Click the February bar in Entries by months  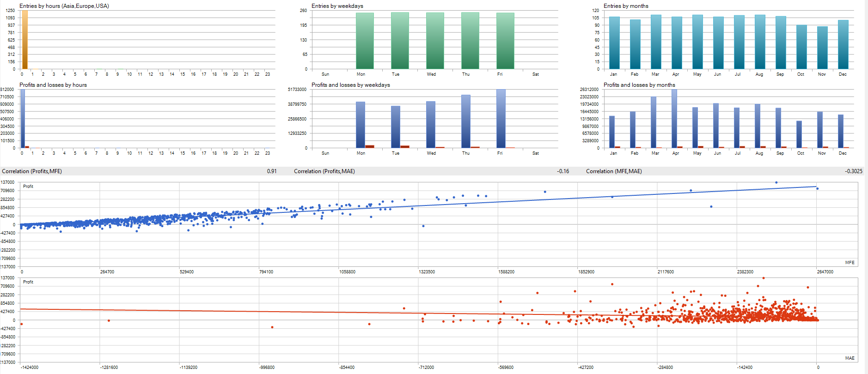[635, 44]
